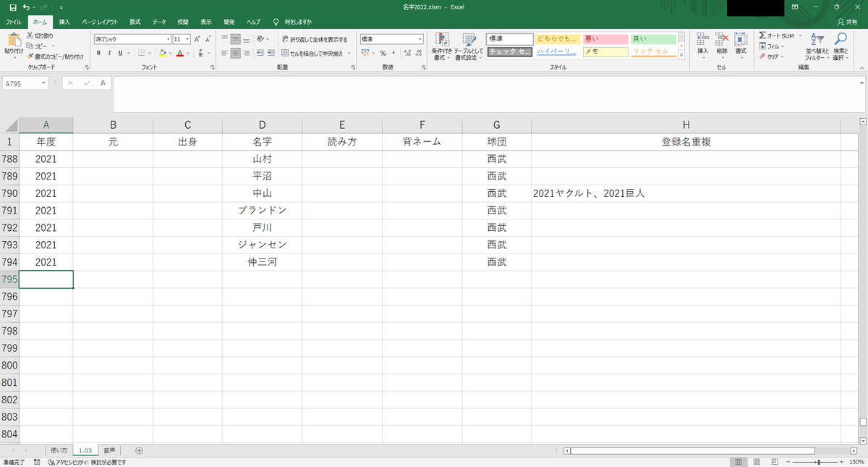Open font size 11 dropdown
The image size is (868, 467).
[x=187, y=39]
